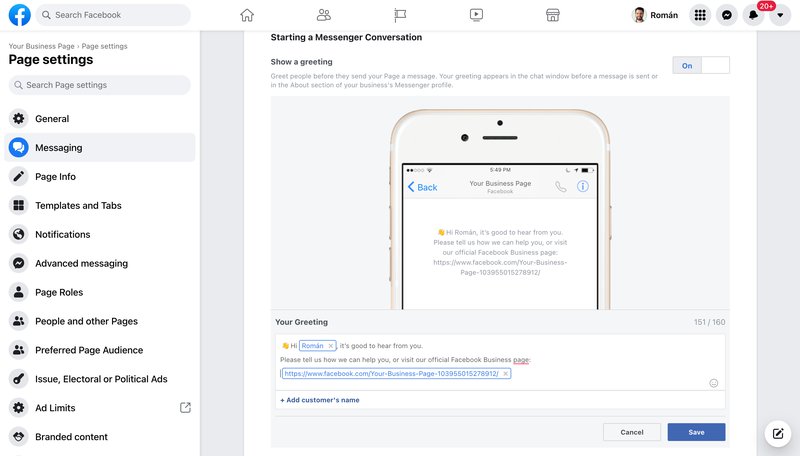Click Back in the phone preview

click(x=422, y=187)
